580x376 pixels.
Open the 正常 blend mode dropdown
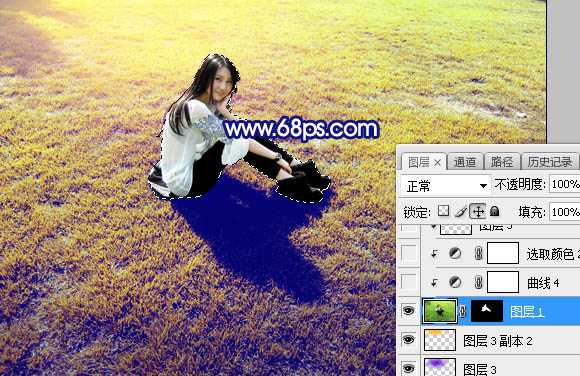click(x=446, y=185)
